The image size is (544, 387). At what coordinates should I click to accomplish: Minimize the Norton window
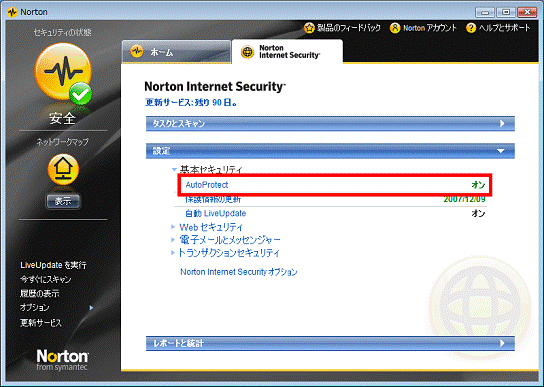click(x=485, y=12)
